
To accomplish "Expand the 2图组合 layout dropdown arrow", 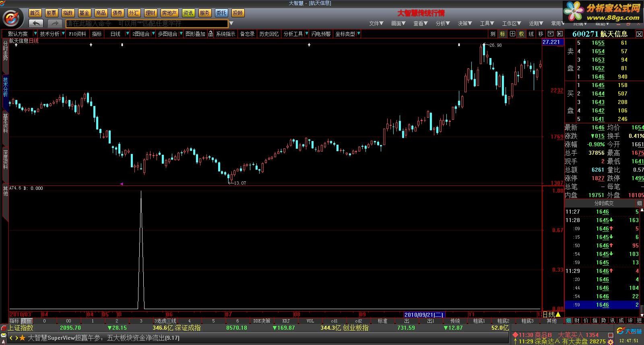I will (153, 34).
